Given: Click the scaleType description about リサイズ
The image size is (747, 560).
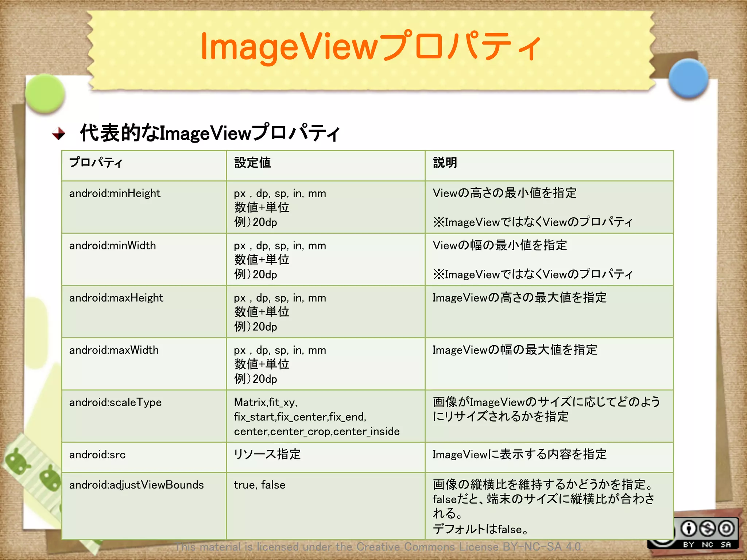Looking at the screenshot, I should (x=546, y=409).
